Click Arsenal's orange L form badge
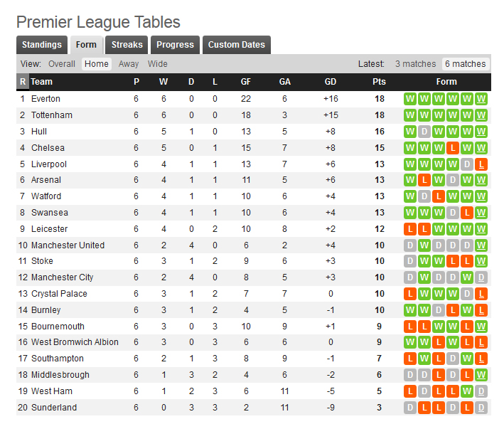This screenshot has height=429, width=504. coord(424,180)
